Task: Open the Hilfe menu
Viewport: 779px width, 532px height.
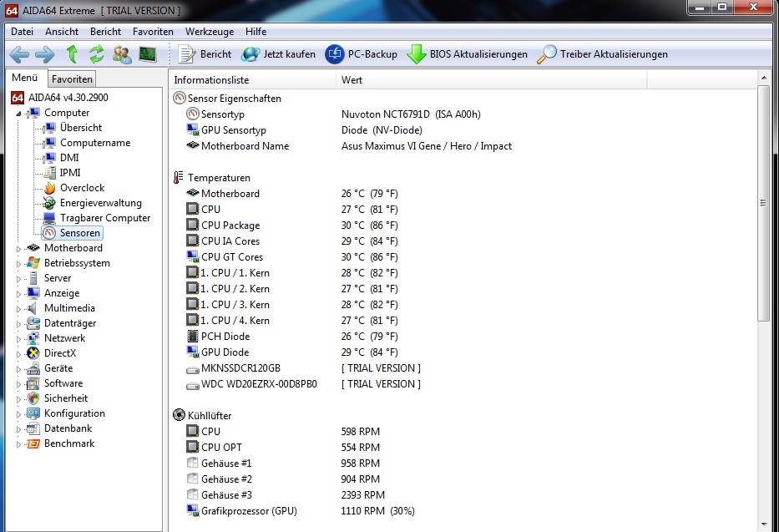Action: click(x=255, y=31)
